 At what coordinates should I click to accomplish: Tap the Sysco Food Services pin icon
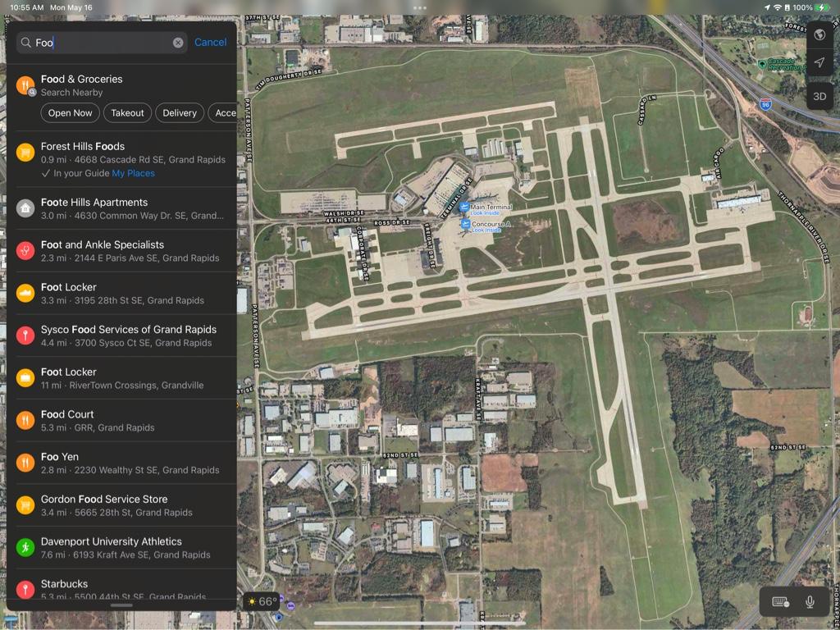[25, 336]
